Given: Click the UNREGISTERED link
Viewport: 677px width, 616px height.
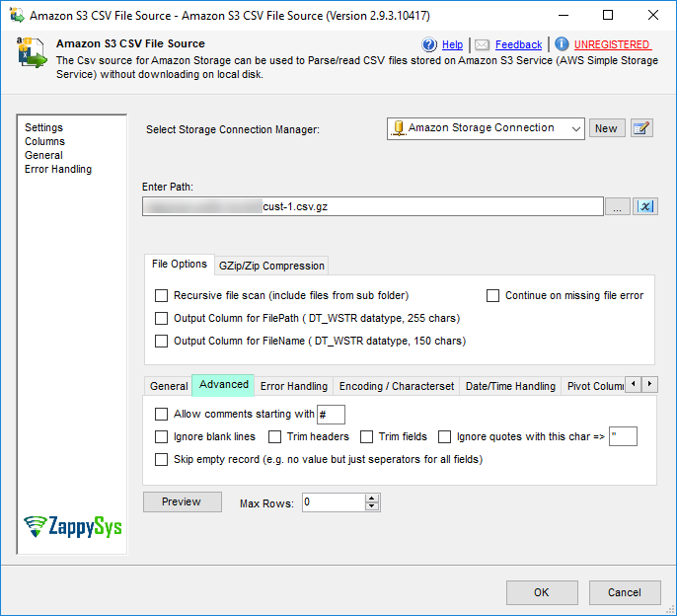Looking at the screenshot, I should click(x=613, y=45).
